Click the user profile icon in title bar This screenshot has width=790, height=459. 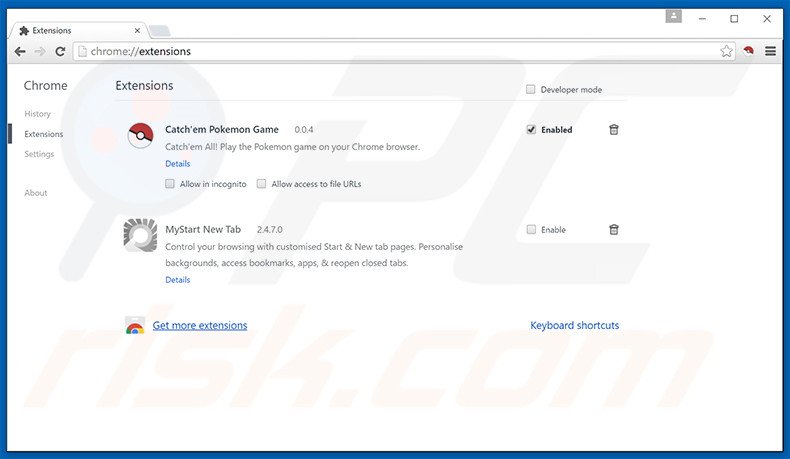pos(673,17)
